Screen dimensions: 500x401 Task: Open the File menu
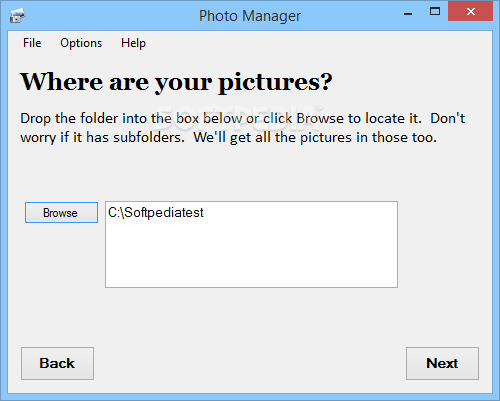tap(32, 43)
